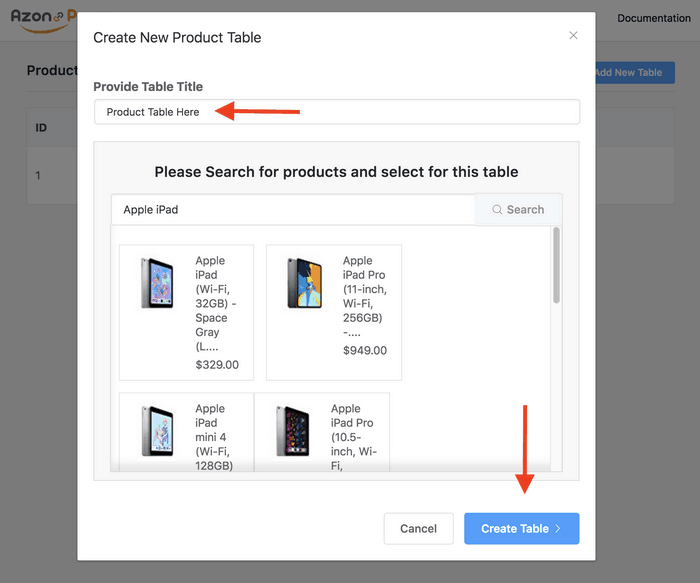Viewport: 700px width, 583px height.
Task: Open the Documentation link in header
Action: coord(654,18)
